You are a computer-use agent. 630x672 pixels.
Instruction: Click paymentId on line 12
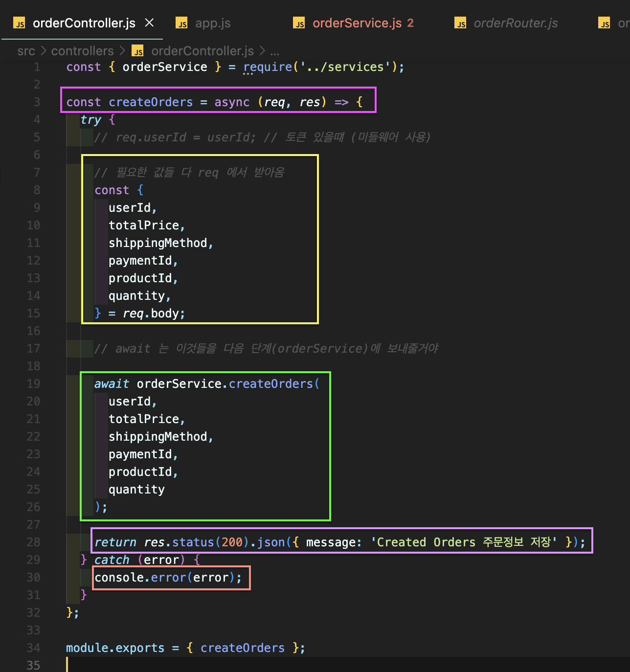click(140, 261)
